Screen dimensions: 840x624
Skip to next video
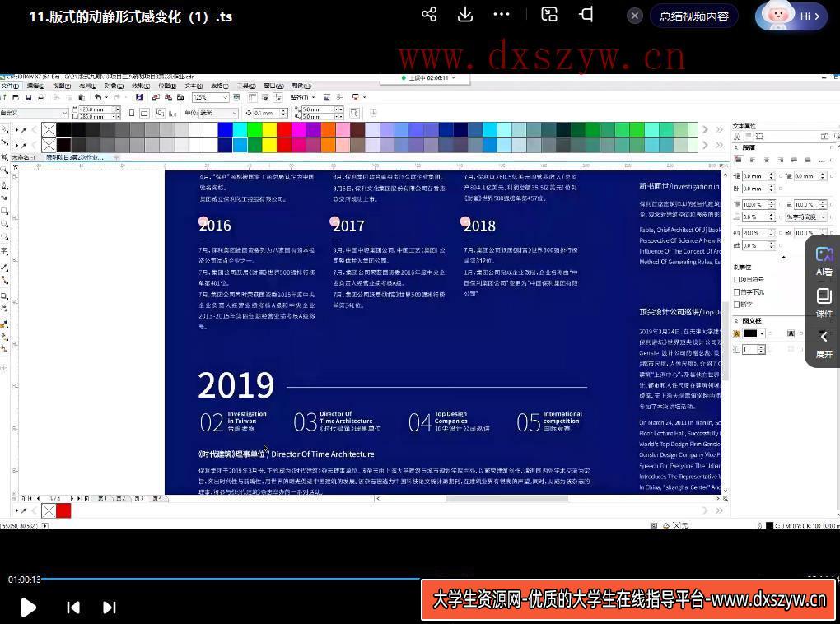click(110, 607)
